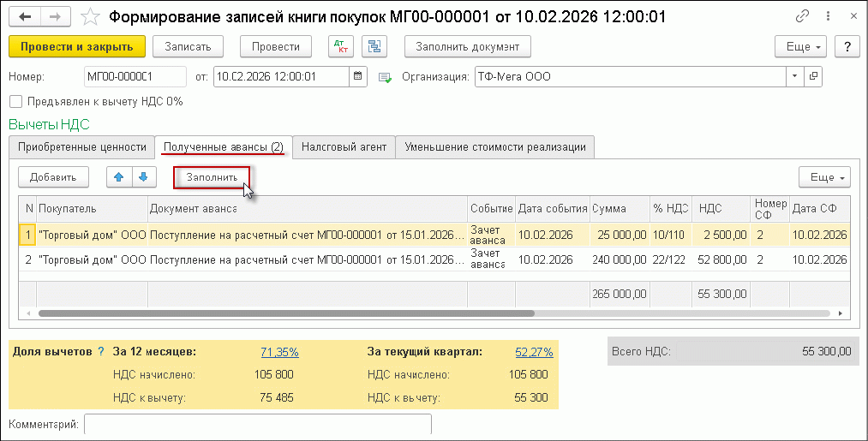Move row up with blue arrow
This screenshot has height=441, width=868.
click(119, 176)
